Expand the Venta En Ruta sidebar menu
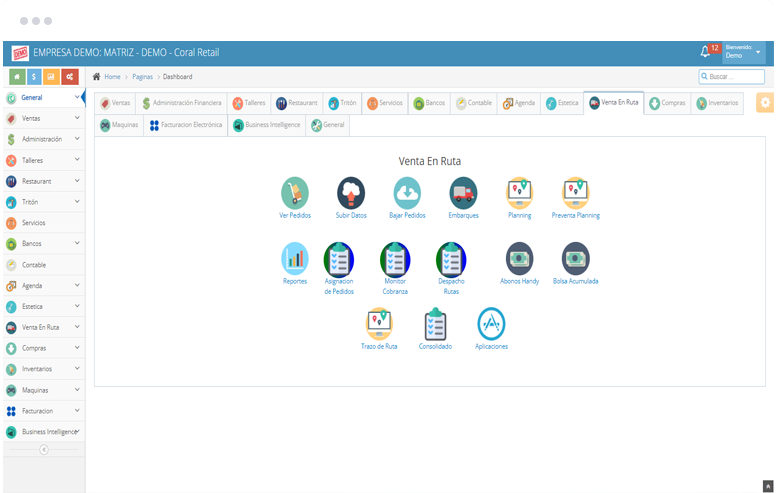 click(44, 327)
